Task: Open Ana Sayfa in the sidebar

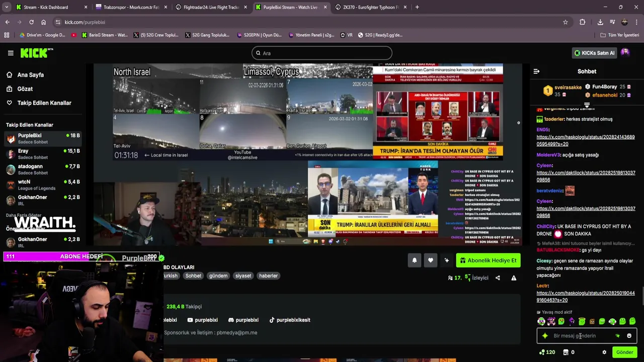Action: point(31,75)
